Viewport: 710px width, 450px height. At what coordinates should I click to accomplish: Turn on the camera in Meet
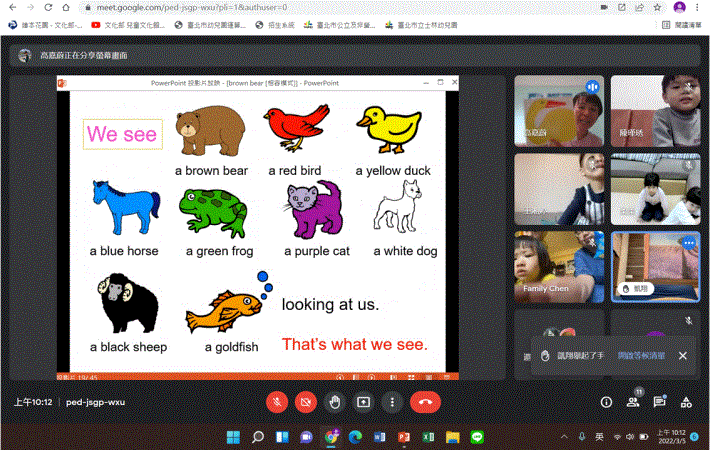click(306, 402)
